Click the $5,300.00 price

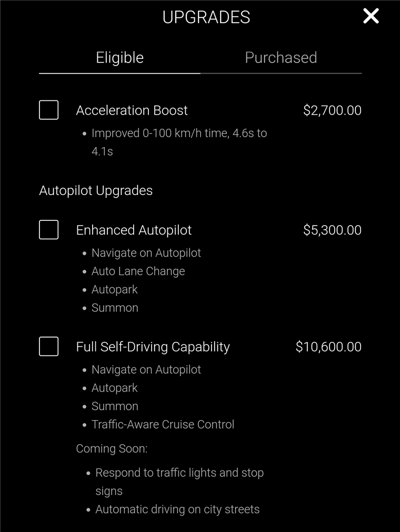pyautogui.click(x=332, y=230)
